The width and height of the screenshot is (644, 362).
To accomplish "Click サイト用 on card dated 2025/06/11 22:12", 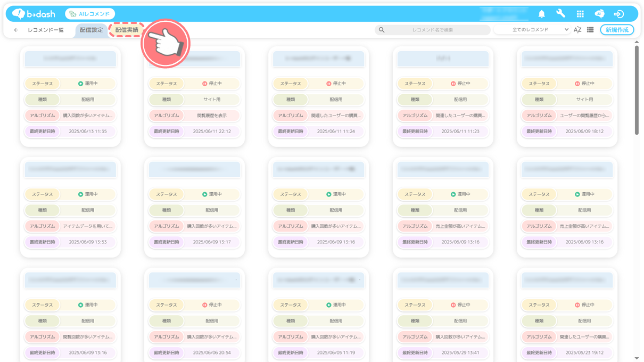I will 212,100.
